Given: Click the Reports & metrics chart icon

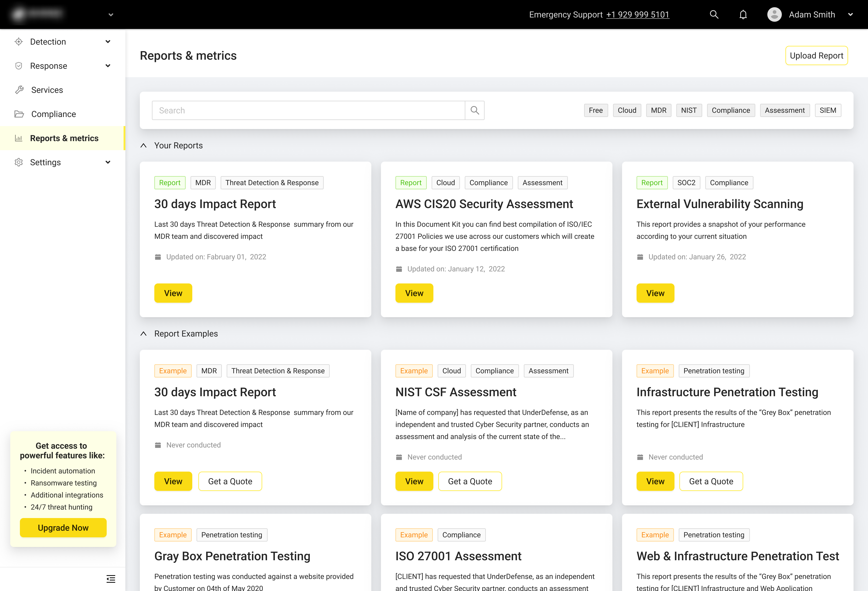Looking at the screenshot, I should click(x=19, y=138).
